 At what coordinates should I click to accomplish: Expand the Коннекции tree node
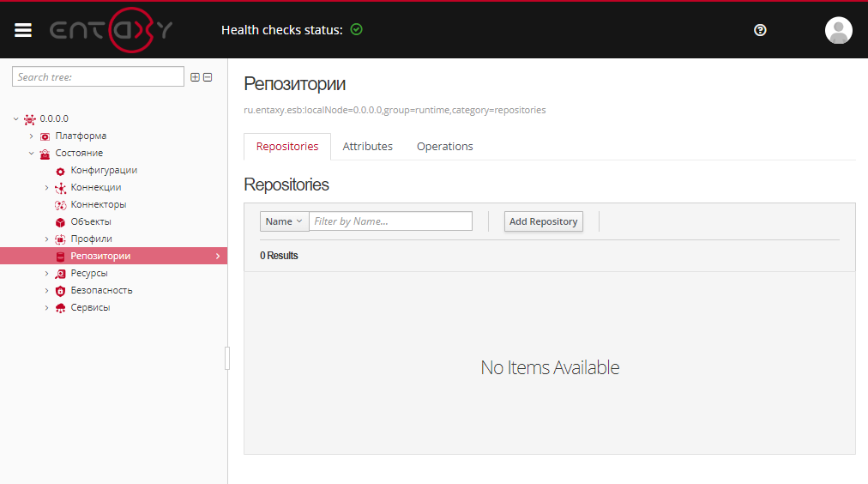[x=47, y=188]
